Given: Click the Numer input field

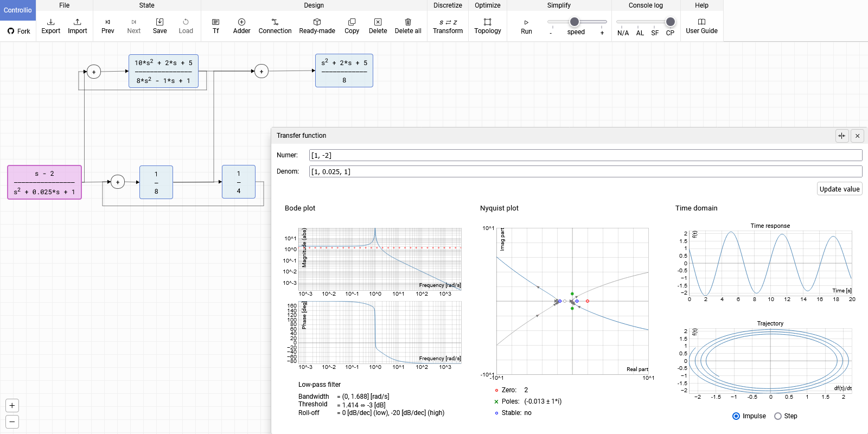Looking at the screenshot, I should coord(585,155).
